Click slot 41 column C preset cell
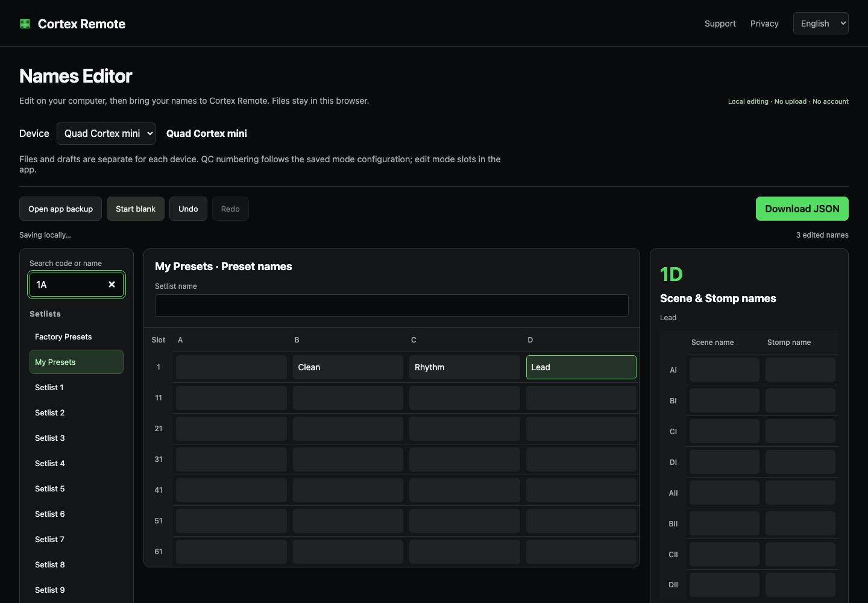Image resolution: width=868 pixels, height=603 pixels. point(465,490)
